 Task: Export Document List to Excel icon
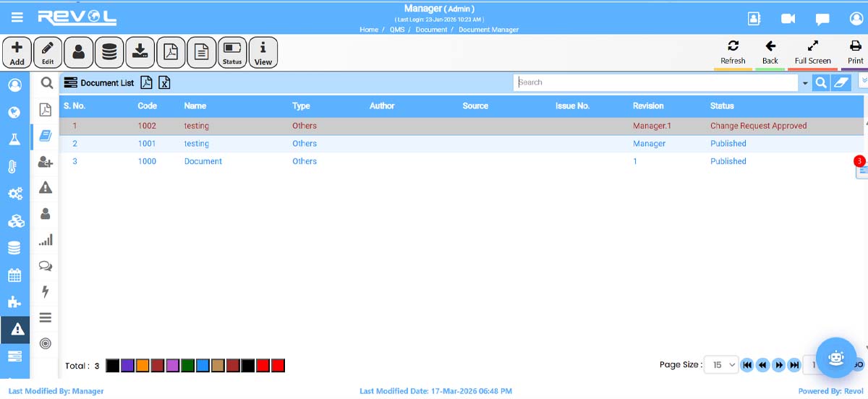coord(164,82)
